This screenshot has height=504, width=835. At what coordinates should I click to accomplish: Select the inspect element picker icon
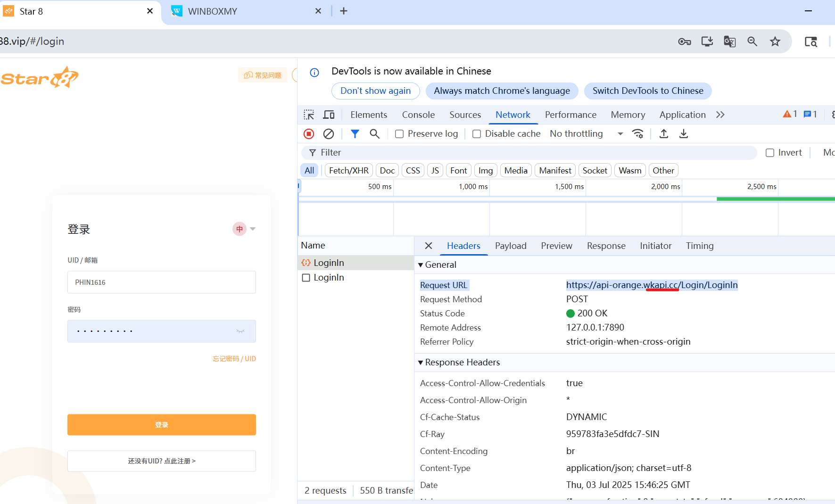coord(309,115)
